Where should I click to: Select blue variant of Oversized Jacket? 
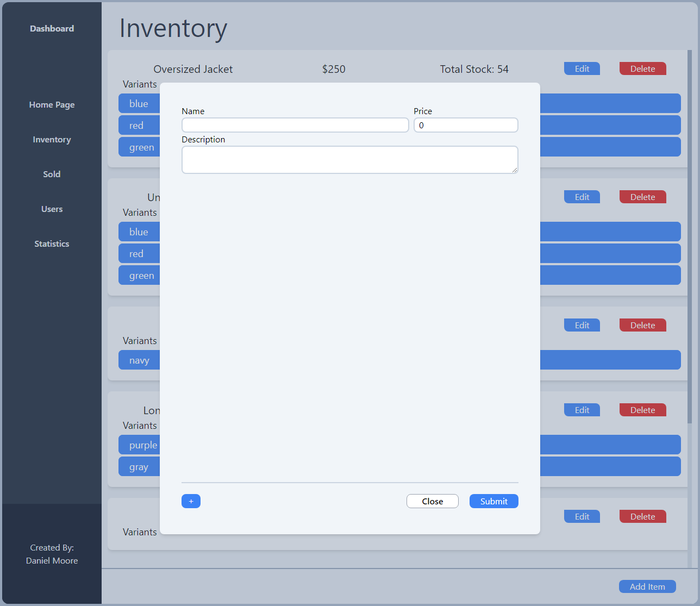(139, 103)
